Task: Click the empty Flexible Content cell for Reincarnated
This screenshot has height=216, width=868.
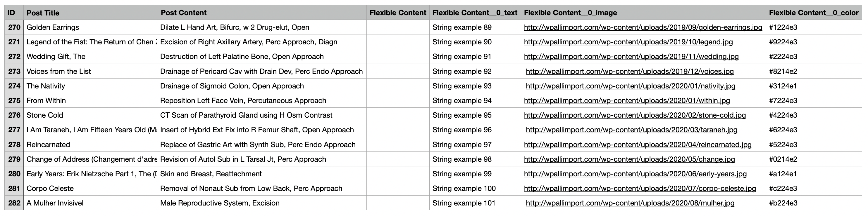Action: tap(398, 145)
